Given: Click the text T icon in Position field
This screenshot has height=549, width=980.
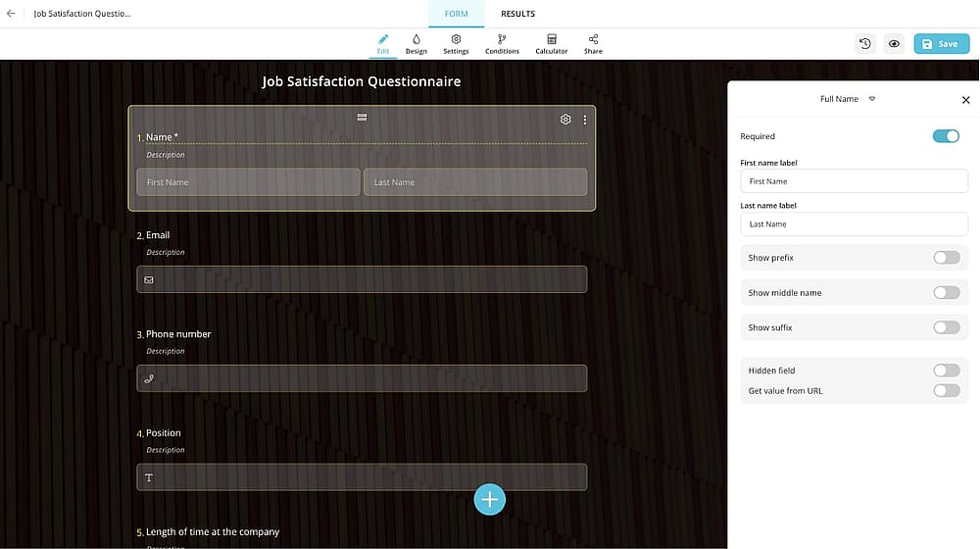Looking at the screenshot, I should coord(149,477).
